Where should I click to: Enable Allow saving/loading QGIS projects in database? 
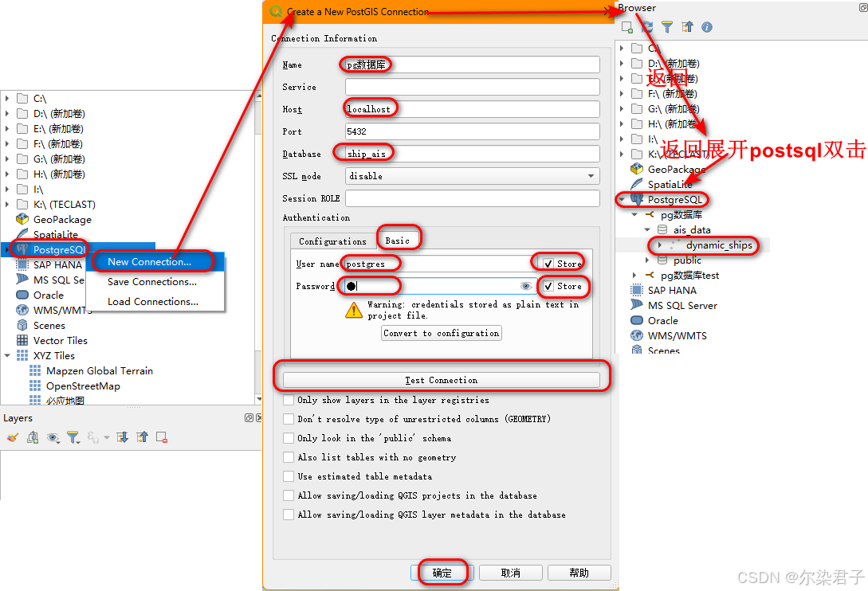pos(289,495)
